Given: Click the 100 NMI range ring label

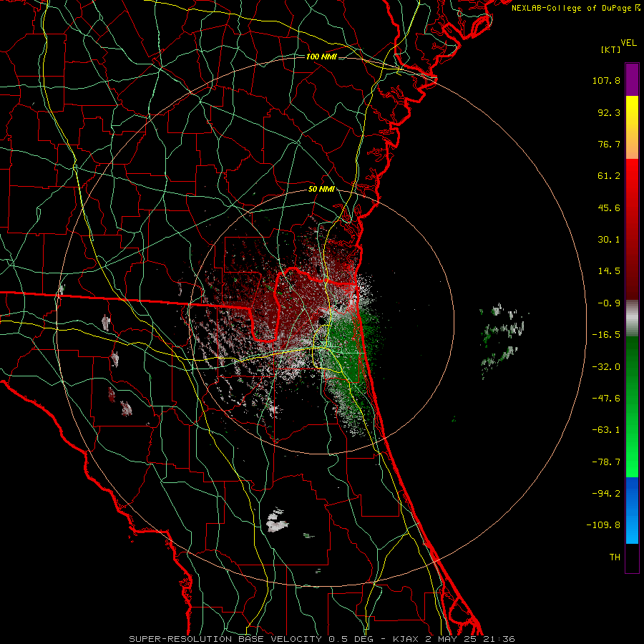Looking at the screenshot, I should coord(321,57).
